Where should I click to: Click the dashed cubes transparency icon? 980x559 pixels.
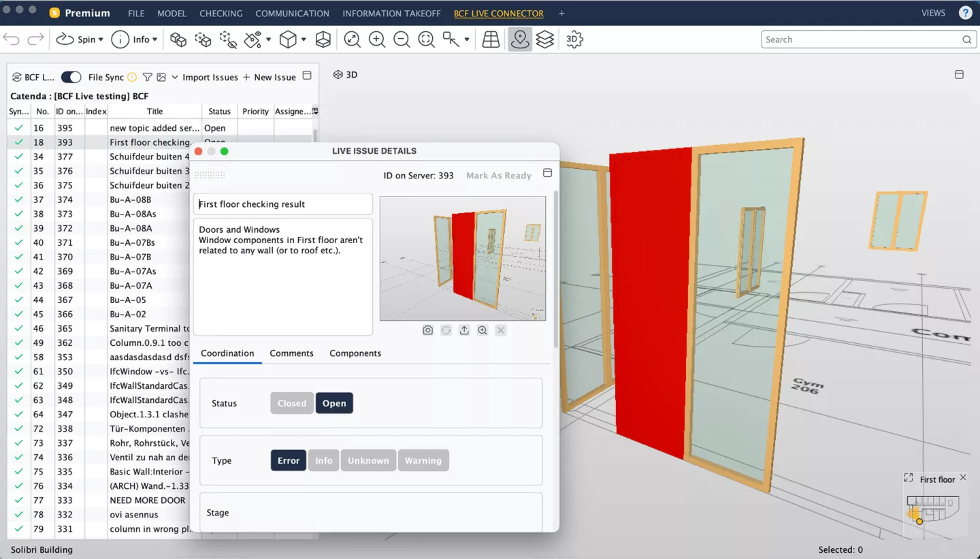203,39
